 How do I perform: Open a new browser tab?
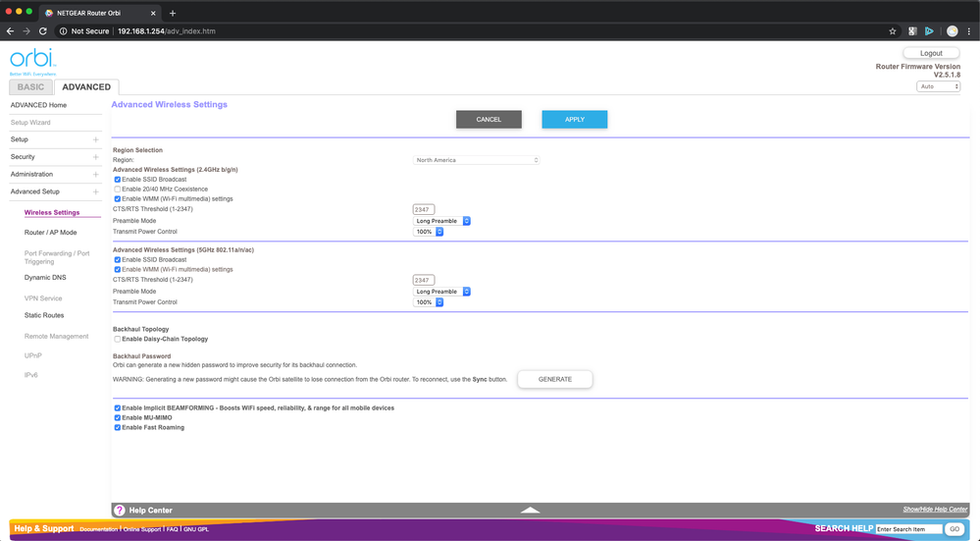[173, 13]
